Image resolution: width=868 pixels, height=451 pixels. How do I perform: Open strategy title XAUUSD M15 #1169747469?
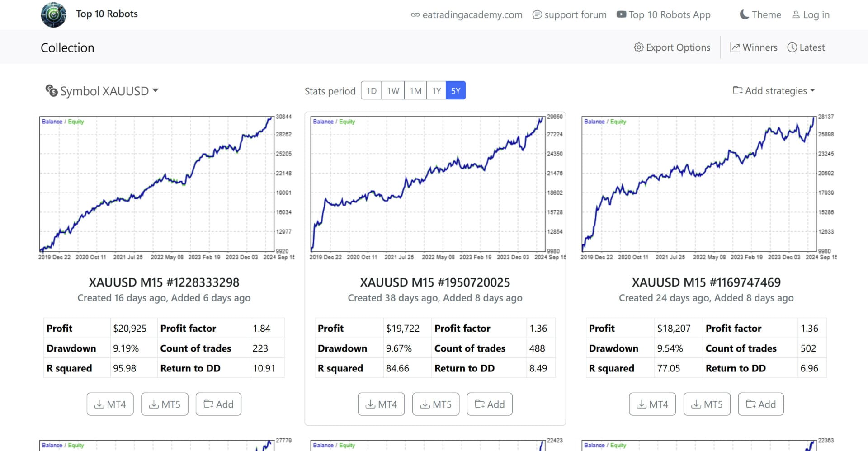point(706,282)
